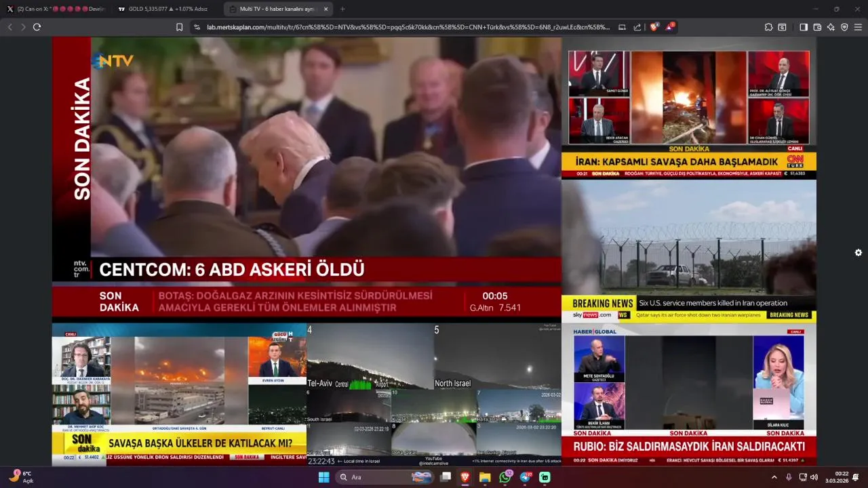Switch to the 'Can on X' tab
The image size is (868, 488).
[56, 9]
